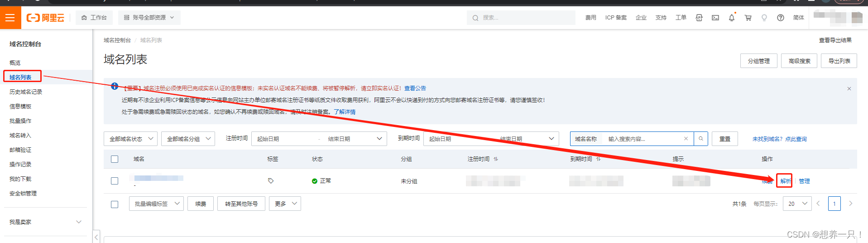Image resolution: width=868 pixels, height=243 pixels.
Task: Open the 费用 menu
Action: click(590, 18)
